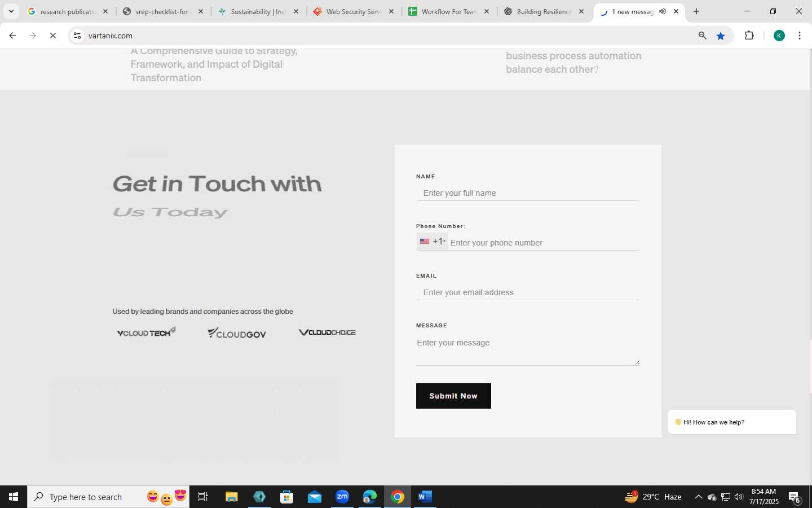Open the blue diamond app next to File Explorer in the taskbar

[259, 497]
